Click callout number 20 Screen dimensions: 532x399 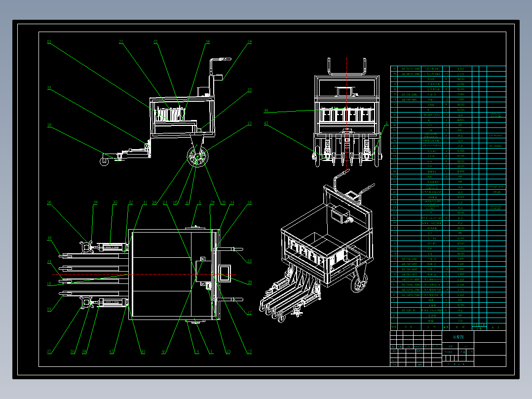point(249,282)
